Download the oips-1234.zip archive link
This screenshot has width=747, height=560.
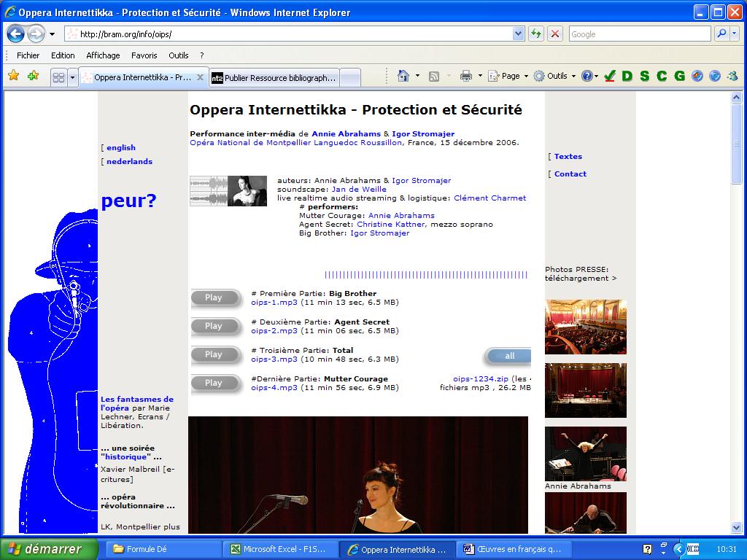[x=481, y=378]
